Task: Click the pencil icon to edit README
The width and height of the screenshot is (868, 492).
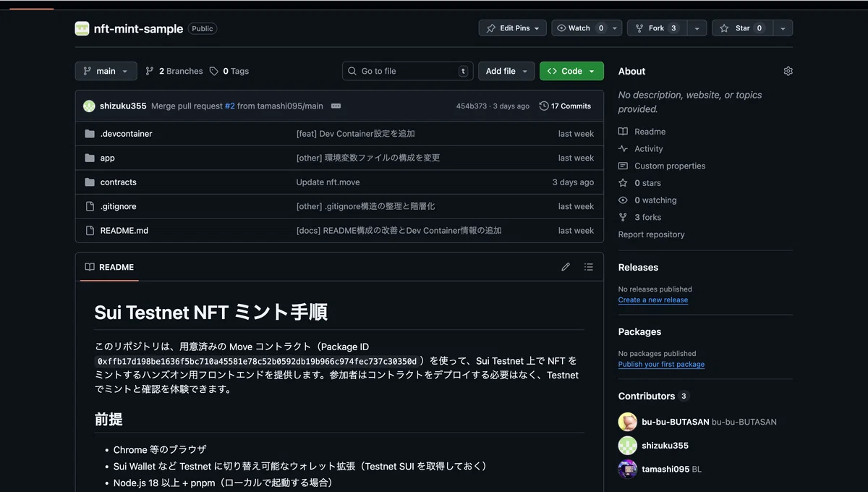Action: pos(566,267)
